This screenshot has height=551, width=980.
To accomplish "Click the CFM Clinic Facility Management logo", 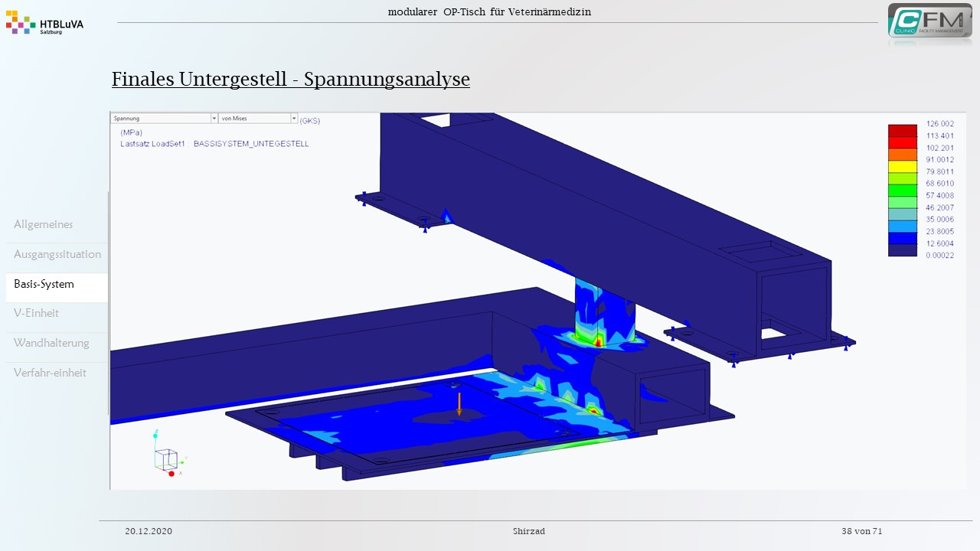I will 929,22.
